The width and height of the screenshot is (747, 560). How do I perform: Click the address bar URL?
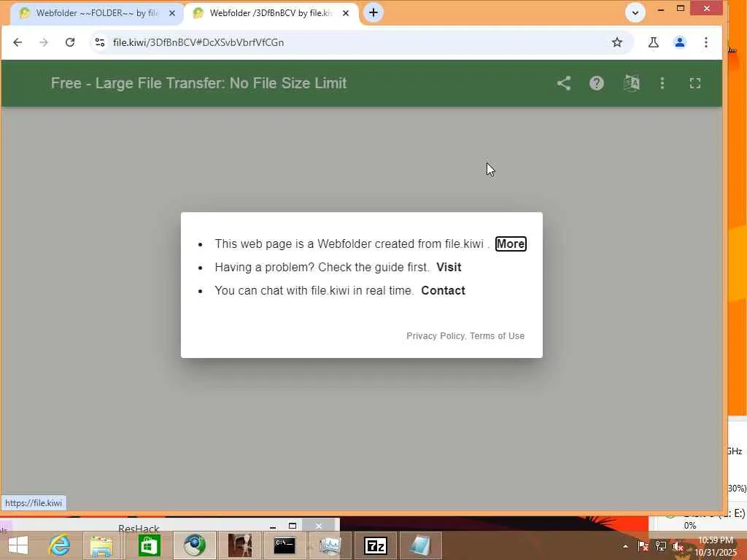tap(198, 42)
